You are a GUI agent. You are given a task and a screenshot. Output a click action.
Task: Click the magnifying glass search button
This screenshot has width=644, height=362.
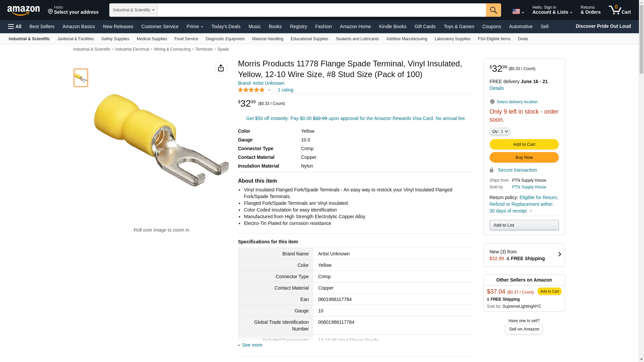click(x=493, y=10)
